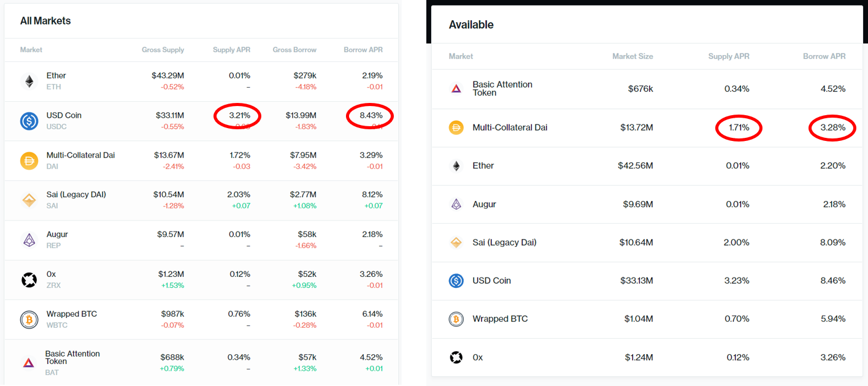The height and width of the screenshot is (386, 868).
Task: Select the USD Coin icon in All Markets
Action: [29, 119]
